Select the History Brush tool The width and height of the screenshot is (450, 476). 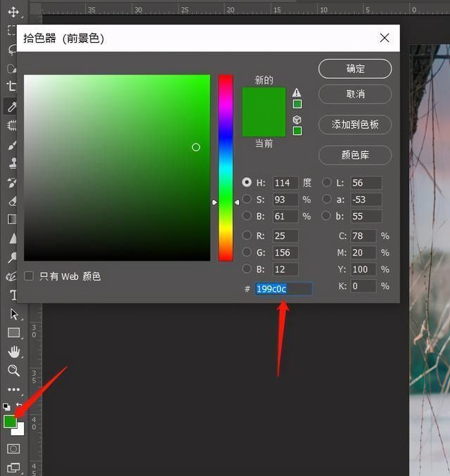click(12, 183)
